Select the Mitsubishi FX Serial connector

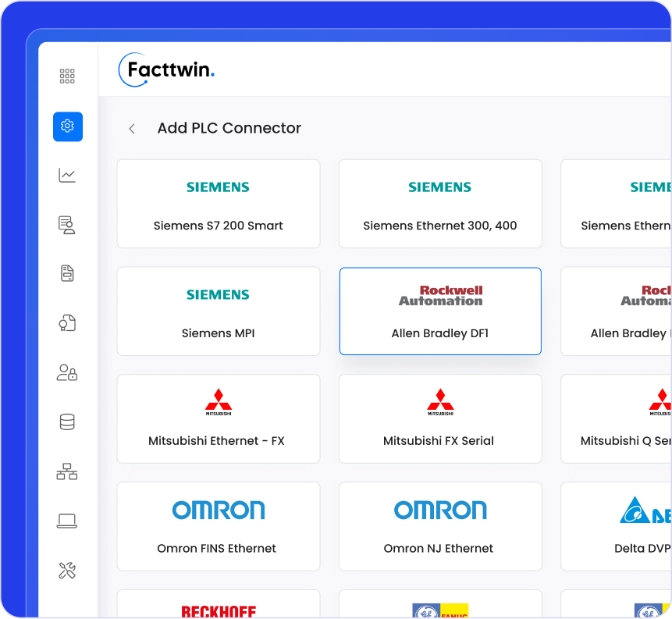[439, 418]
